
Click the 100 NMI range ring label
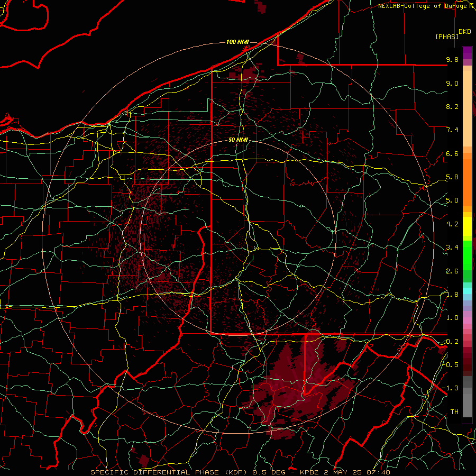click(x=237, y=42)
